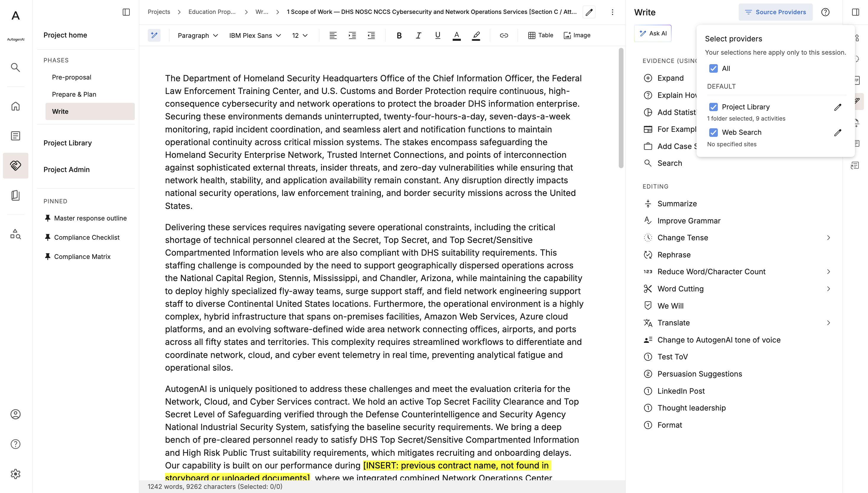Toggle italic formatting
This screenshot has height=493, width=868.
(x=418, y=35)
